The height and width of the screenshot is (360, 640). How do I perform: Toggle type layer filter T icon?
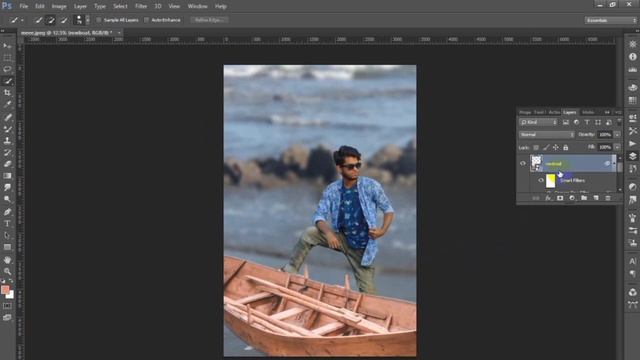[587, 122]
